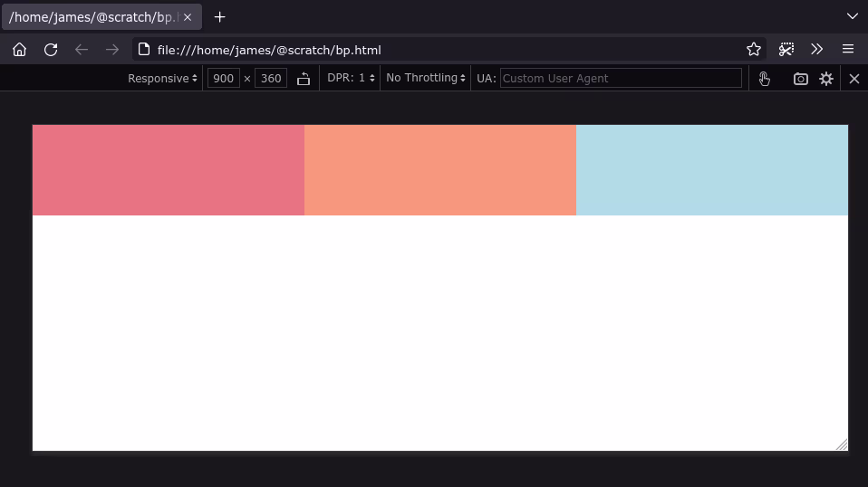The width and height of the screenshot is (868, 487).
Task: Focus the Custom User Agent field
Action: (x=621, y=79)
